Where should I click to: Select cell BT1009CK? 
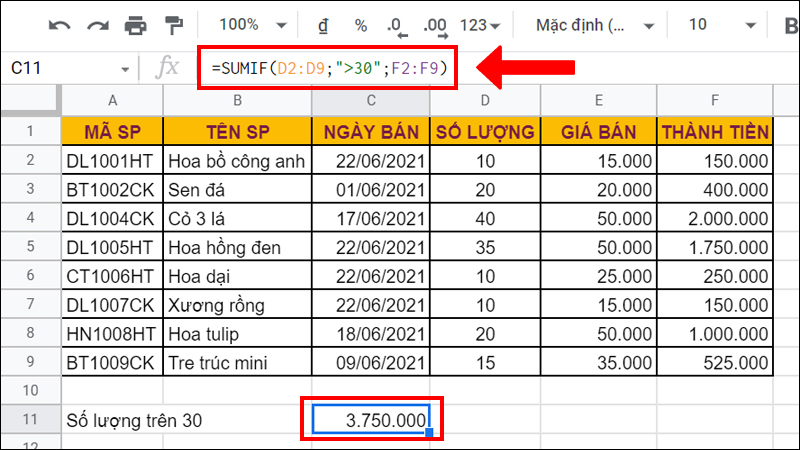click(113, 362)
